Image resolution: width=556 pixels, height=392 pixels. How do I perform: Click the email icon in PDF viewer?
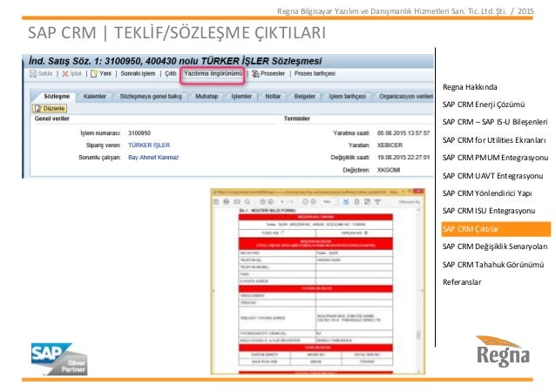point(237,202)
